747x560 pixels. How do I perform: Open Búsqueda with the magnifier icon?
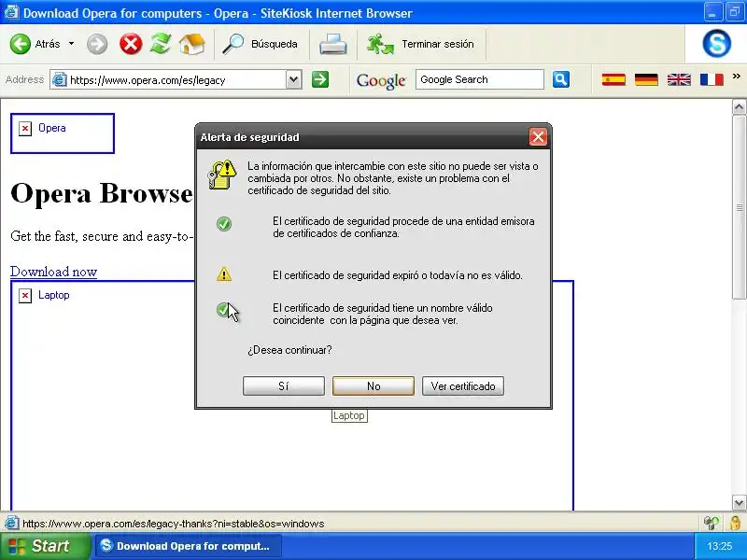[x=233, y=44]
